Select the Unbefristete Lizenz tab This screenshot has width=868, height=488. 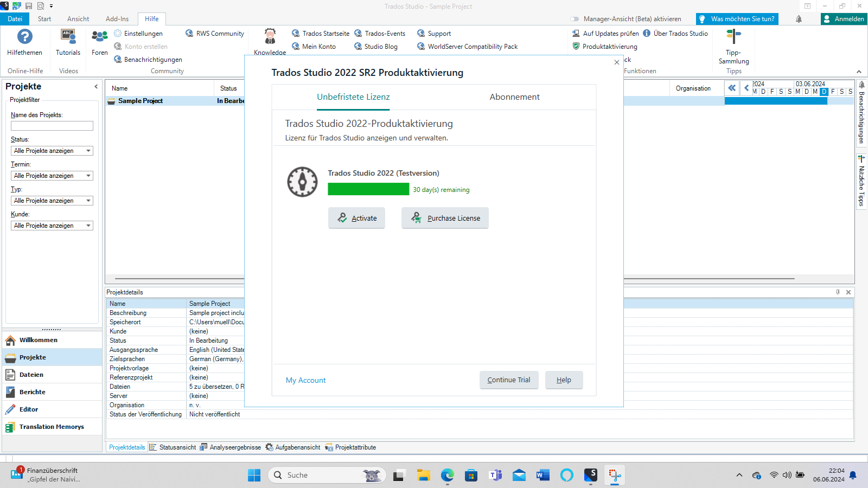point(353,97)
